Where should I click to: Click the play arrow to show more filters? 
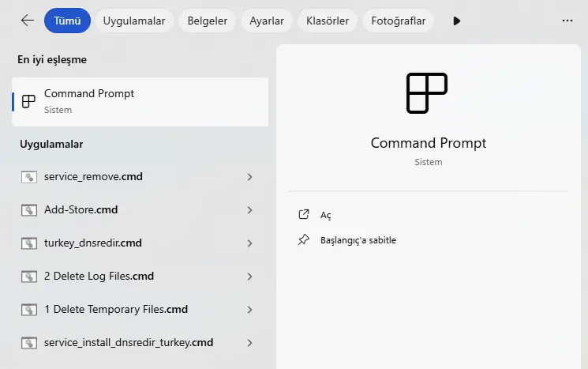point(456,21)
